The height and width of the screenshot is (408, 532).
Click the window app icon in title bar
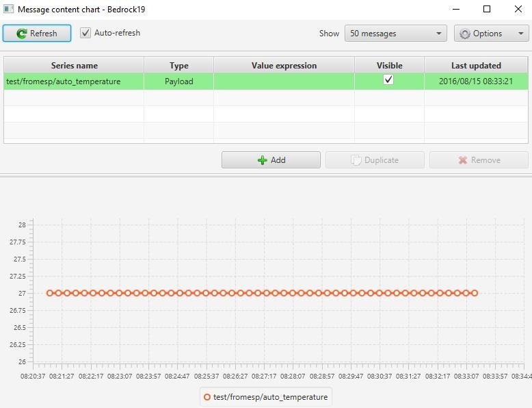pos(9,10)
